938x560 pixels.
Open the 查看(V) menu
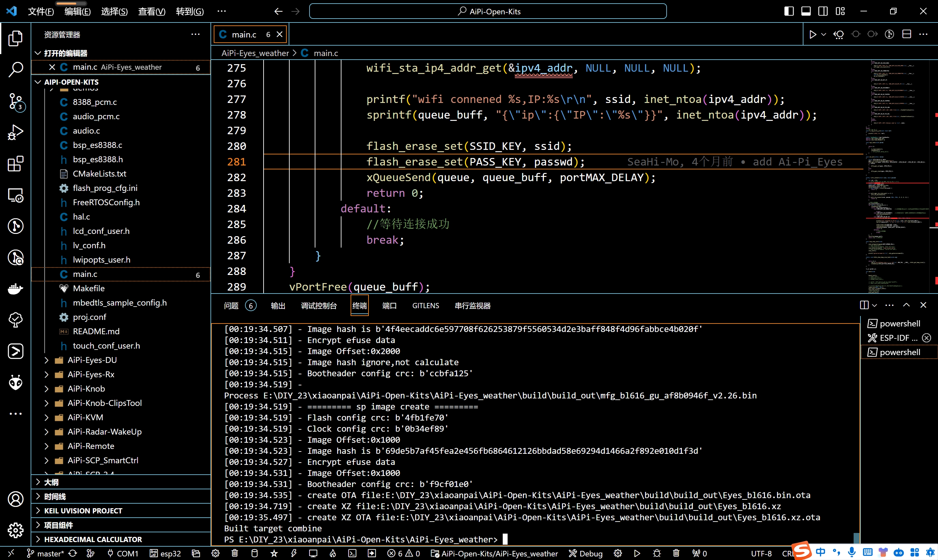point(152,11)
